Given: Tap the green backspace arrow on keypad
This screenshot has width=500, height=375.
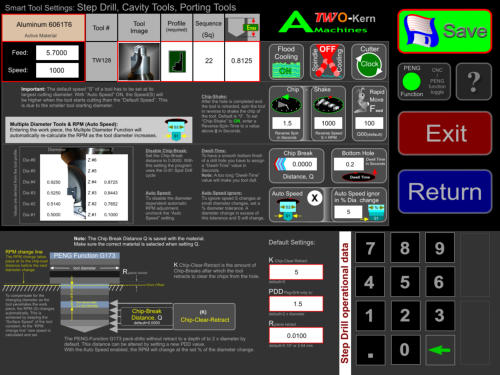Looking at the screenshot, I should point(440,350).
